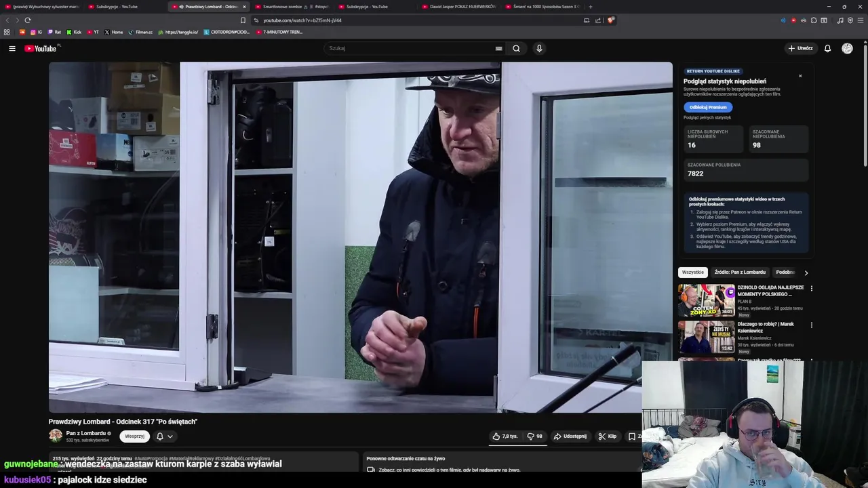The width and height of the screenshot is (868, 488).
Task: Select the Wszystkie filter chip
Action: point(693,272)
